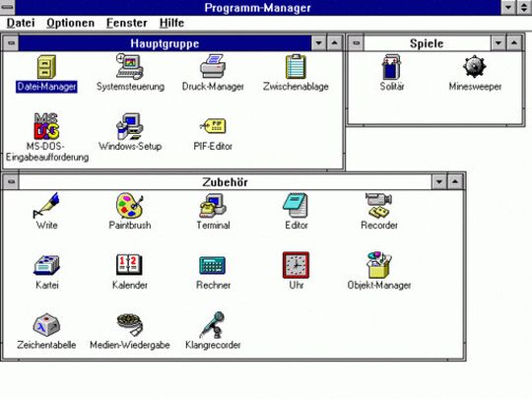Select the Minesweeper mine icon
The width and height of the screenshot is (532, 399).
point(475,67)
